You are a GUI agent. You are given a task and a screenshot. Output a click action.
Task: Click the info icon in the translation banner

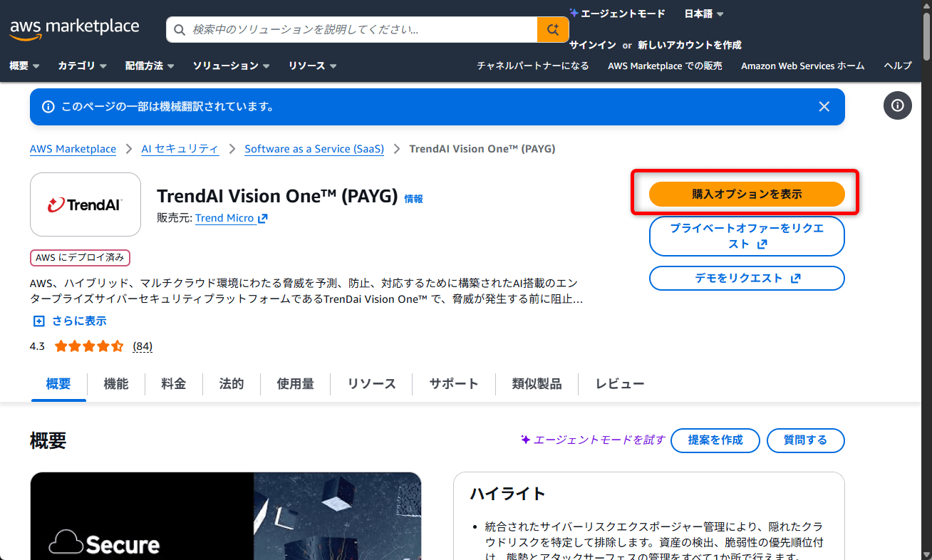48,107
